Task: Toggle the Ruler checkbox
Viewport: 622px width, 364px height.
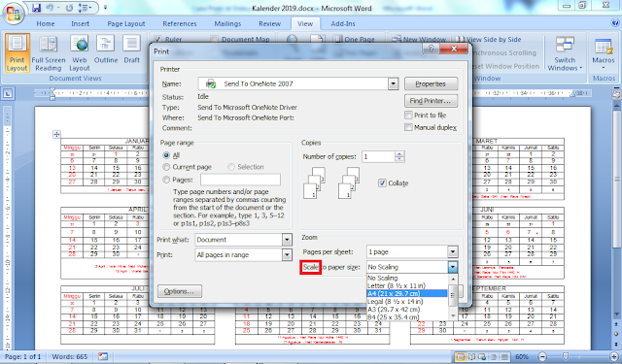Action: [x=157, y=39]
